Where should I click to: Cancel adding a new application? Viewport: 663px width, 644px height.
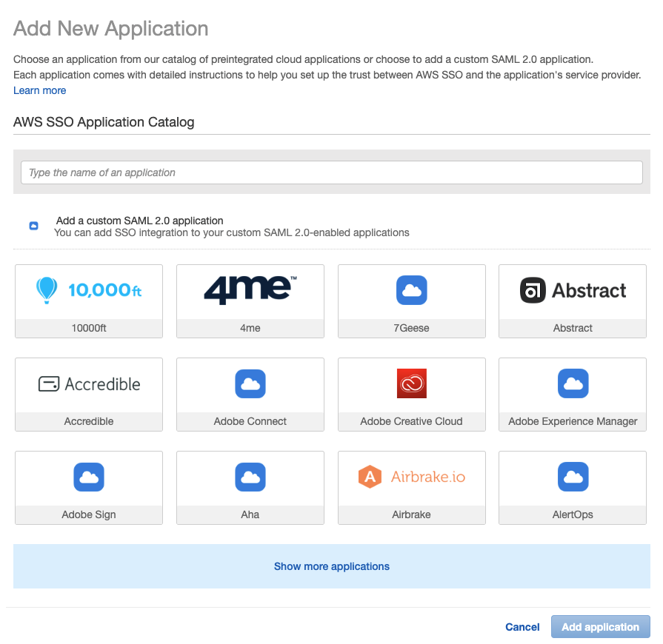click(522, 627)
